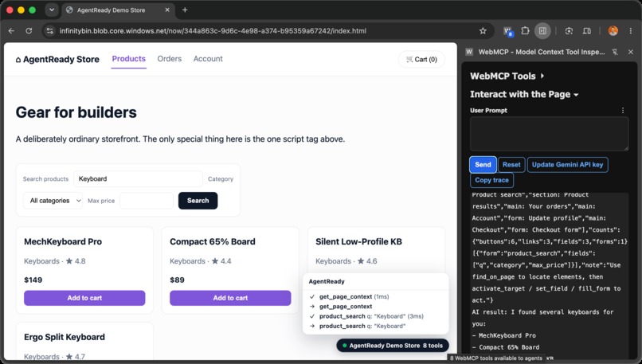
Task: Close the AgentReady Demo Store tab
Action: coord(167,10)
